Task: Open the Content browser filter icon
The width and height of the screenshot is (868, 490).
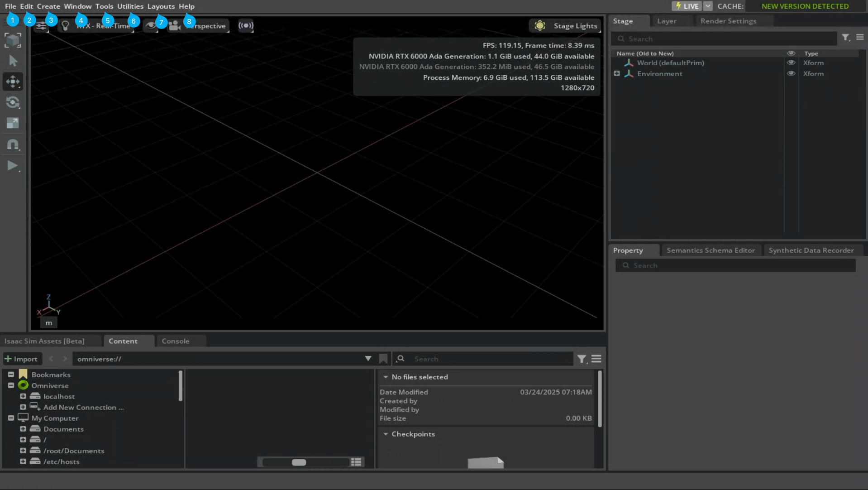Action: click(x=582, y=359)
